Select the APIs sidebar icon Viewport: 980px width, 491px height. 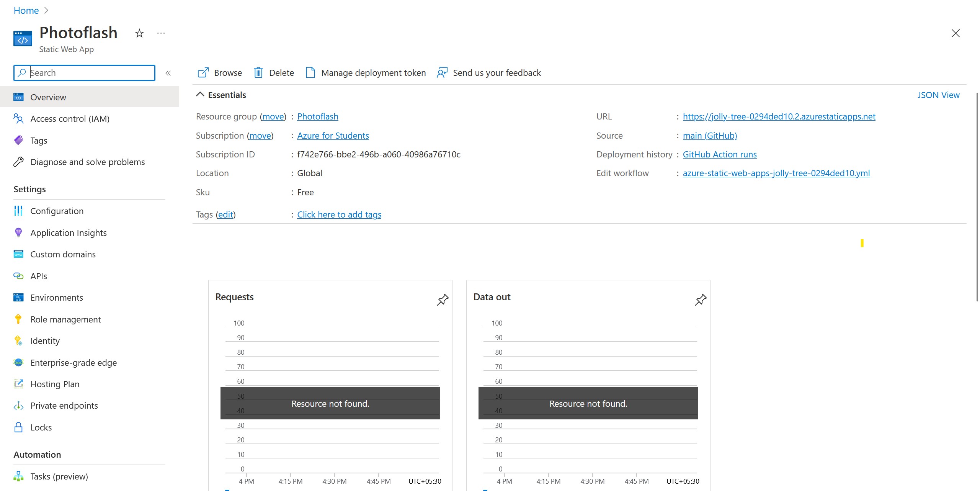pos(18,276)
